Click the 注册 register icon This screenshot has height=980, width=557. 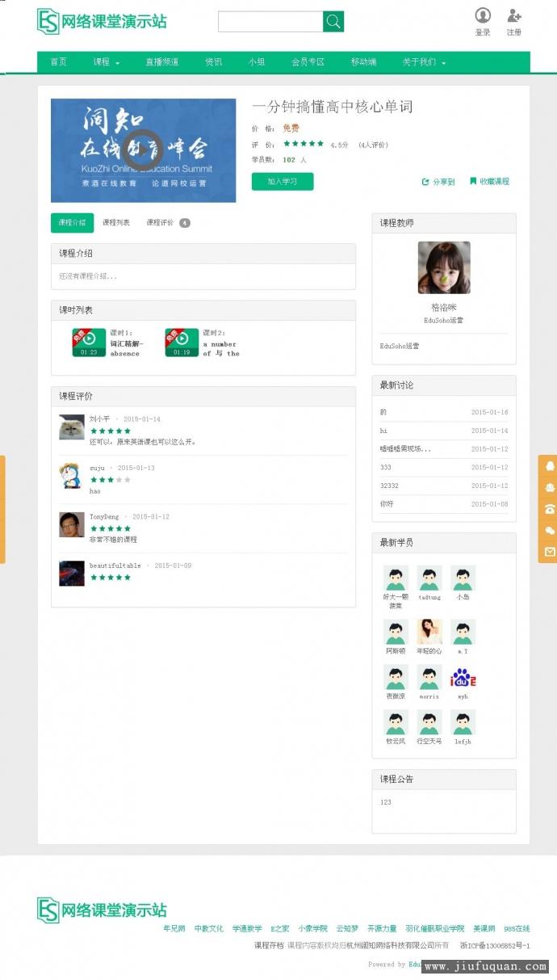(x=514, y=15)
